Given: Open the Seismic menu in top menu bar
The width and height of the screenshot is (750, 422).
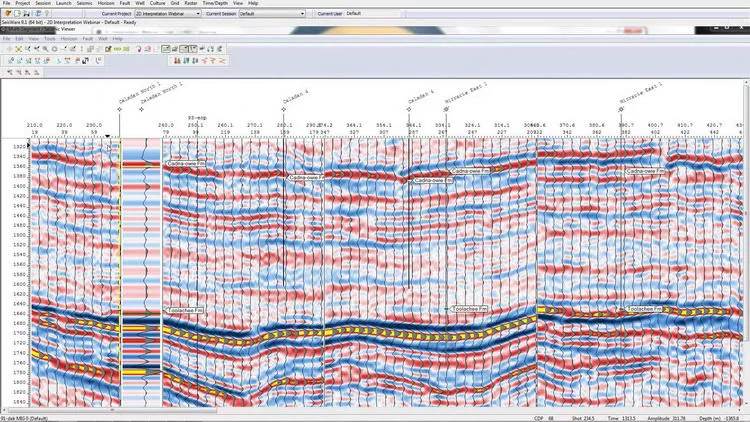Looking at the screenshot, I should 84,3.
